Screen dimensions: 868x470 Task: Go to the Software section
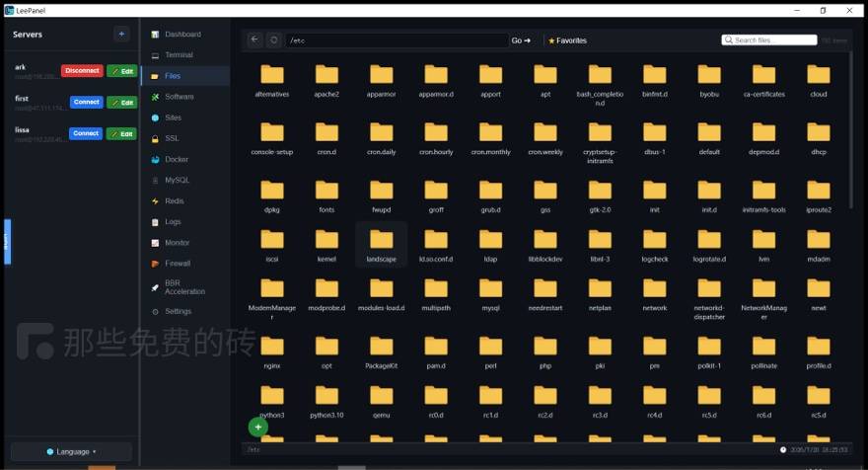[x=179, y=97]
